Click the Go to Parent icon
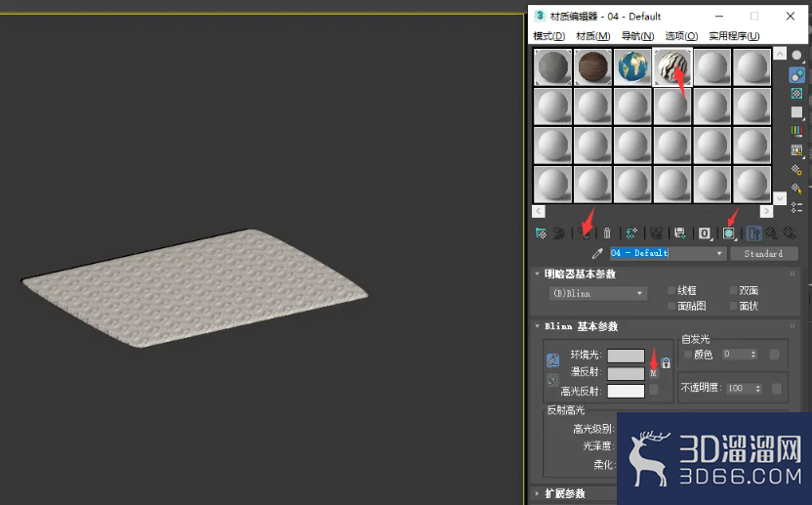This screenshot has width=812, height=505. click(772, 233)
